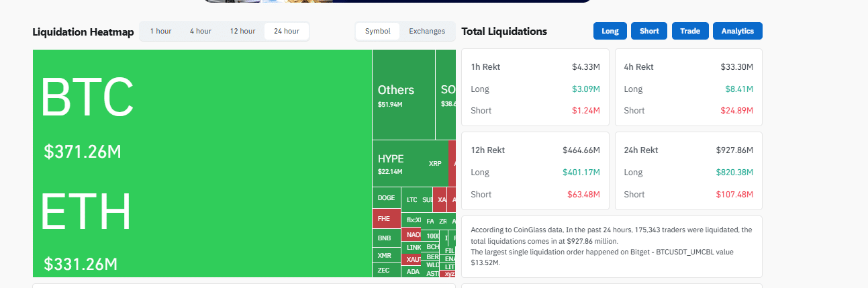868x288 pixels.
Task: Click the blue Trade button
Action: [x=690, y=31]
